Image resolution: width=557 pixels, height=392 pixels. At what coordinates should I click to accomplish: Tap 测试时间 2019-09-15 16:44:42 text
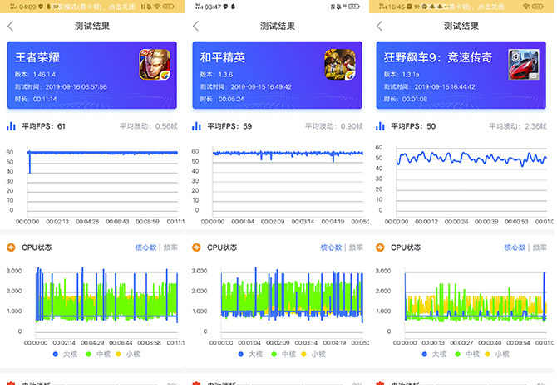[x=430, y=87]
